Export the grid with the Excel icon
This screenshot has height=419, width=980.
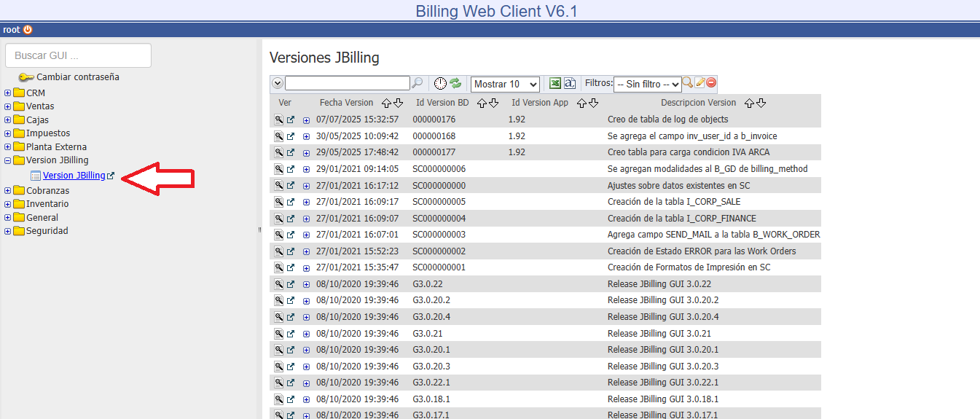click(555, 83)
